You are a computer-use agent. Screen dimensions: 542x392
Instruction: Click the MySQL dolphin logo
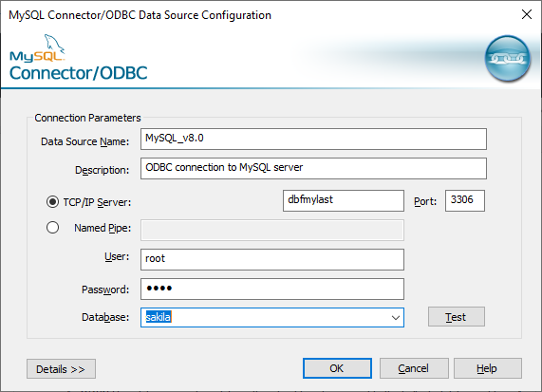click(37, 48)
